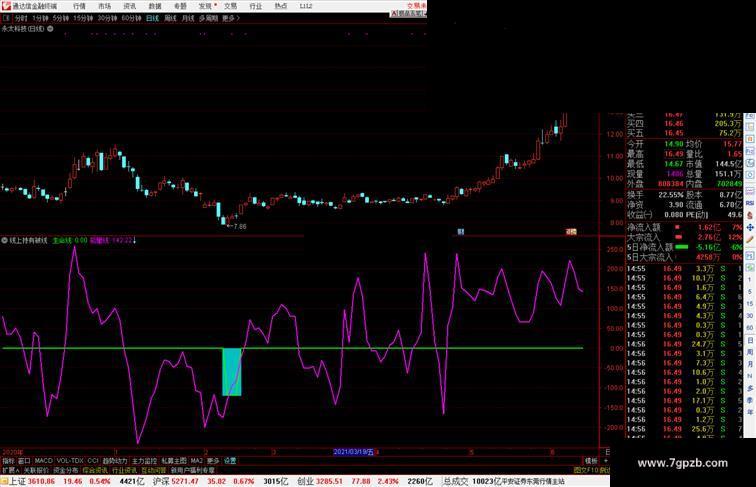The image size is (756, 487).
Task: Click the plus button beside 模板
Action: 606,461
